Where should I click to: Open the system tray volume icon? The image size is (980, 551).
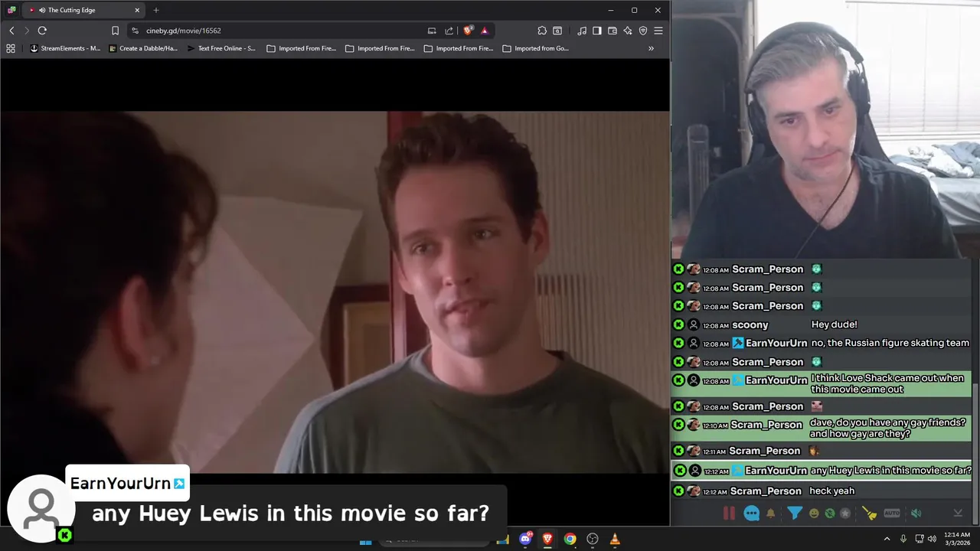coord(932,539)
